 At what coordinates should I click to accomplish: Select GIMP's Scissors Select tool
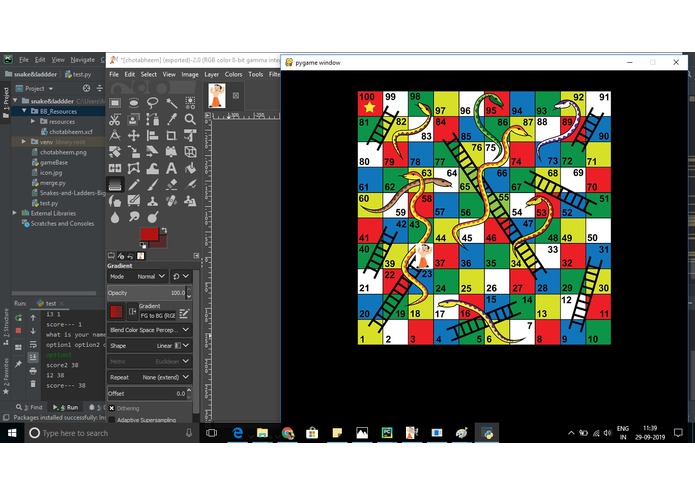tap(115, 120)
